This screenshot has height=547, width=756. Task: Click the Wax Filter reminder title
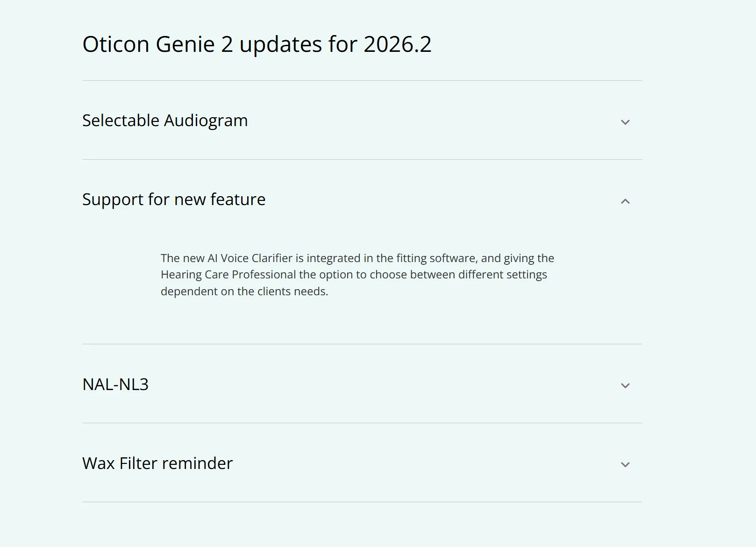[157, 463]
